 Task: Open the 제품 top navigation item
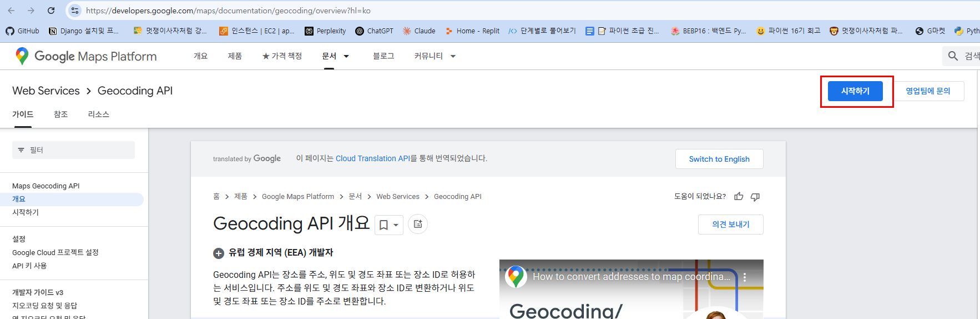[x=235, y=56]
